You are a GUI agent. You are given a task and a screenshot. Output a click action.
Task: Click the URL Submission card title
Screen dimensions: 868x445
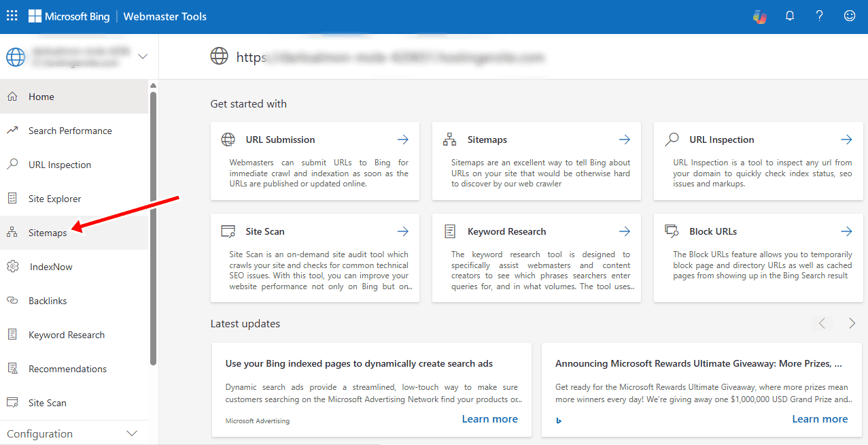click(x=280, y=139)
